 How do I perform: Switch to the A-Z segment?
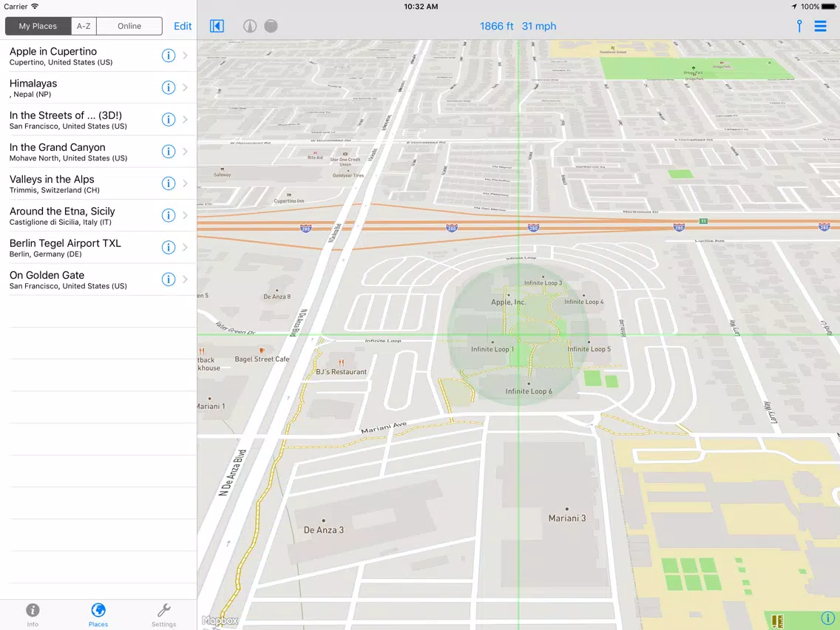tap(84, 26)
